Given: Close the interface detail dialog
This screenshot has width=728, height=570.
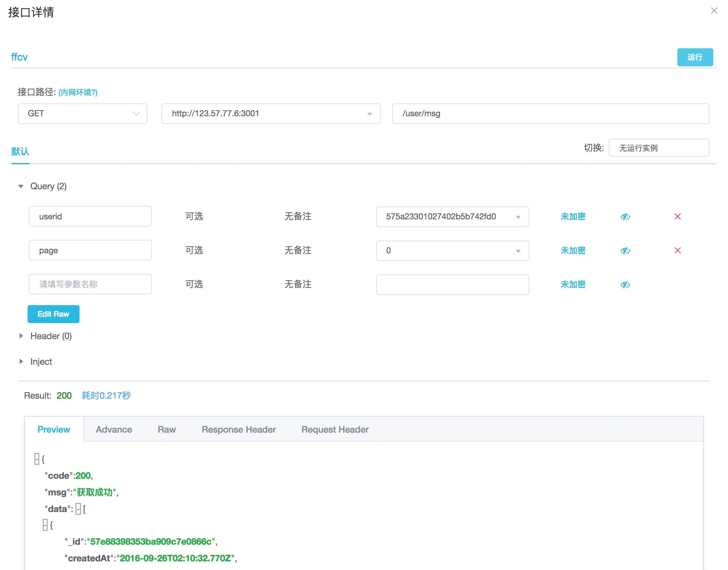Looking at the screenshot, I should point(714,11).
